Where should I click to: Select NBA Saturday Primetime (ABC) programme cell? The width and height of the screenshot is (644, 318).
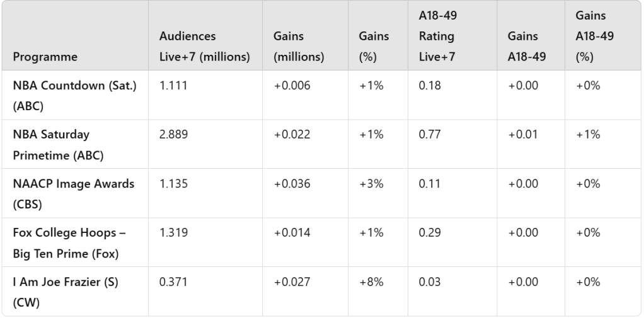coord(58,144)
